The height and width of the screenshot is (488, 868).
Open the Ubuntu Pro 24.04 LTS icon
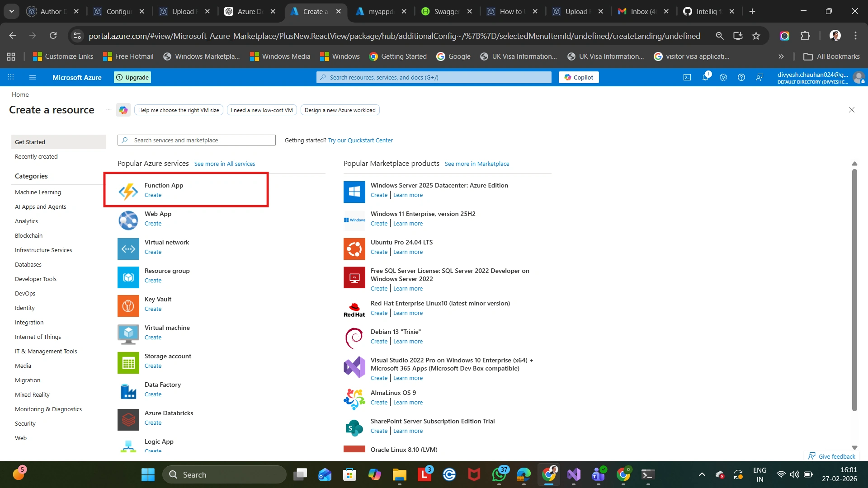[354, 249]
